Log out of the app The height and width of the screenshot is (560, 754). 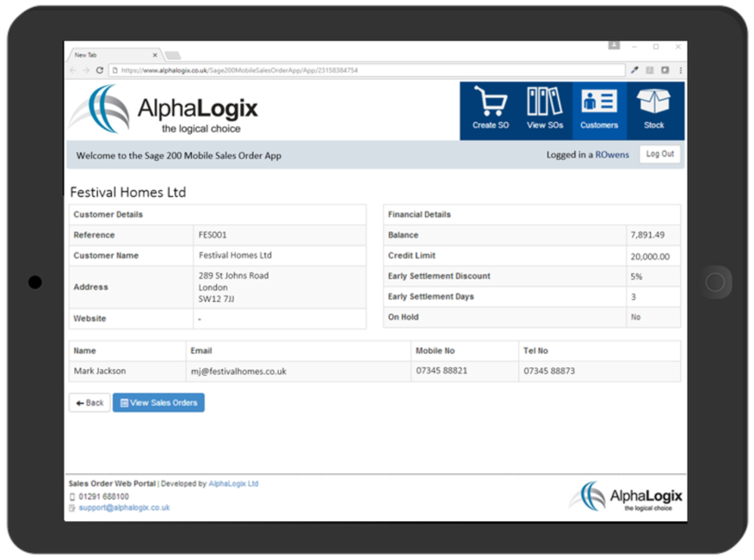659,154
